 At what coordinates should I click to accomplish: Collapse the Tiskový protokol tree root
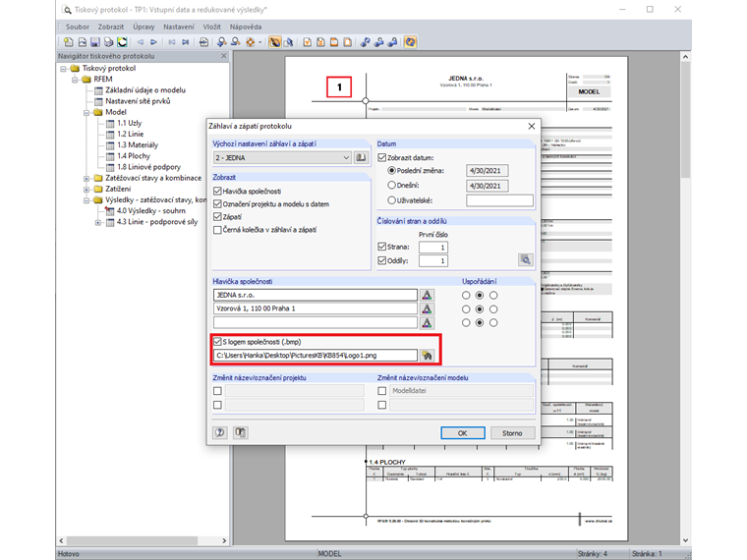[x=63, y=69]
